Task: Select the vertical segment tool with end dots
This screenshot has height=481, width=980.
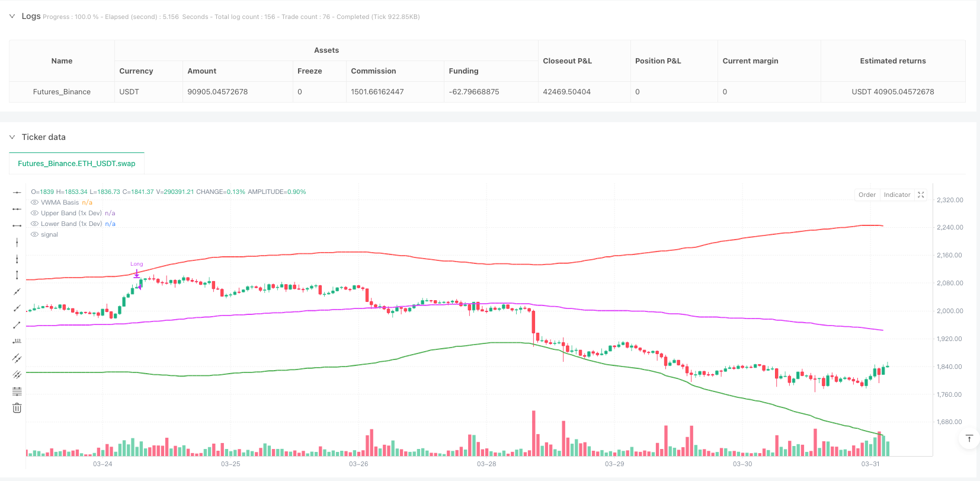Action: click(17, 275)
